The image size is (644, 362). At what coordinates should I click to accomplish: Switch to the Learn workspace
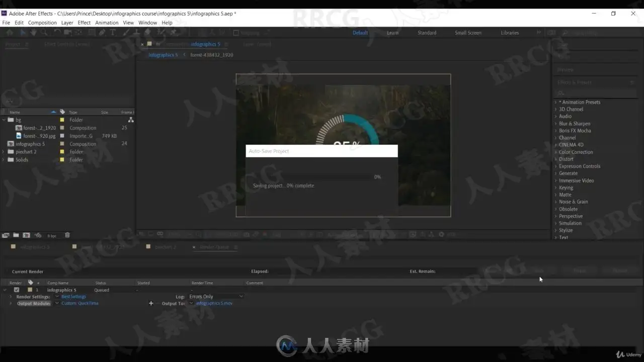point(392,33)
